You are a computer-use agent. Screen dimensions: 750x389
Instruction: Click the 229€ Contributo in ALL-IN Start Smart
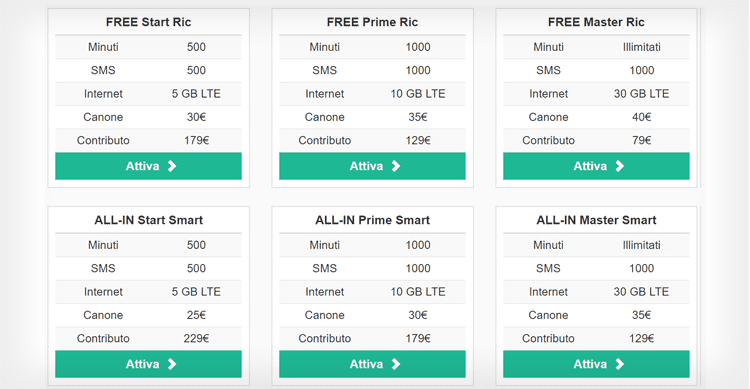coord(197,338)
